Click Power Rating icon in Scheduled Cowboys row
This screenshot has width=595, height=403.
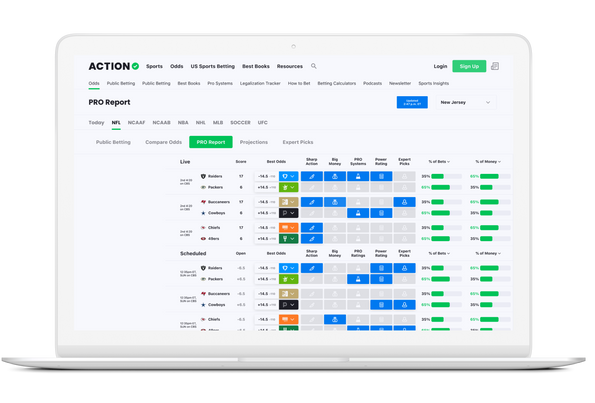coord(381,305)
